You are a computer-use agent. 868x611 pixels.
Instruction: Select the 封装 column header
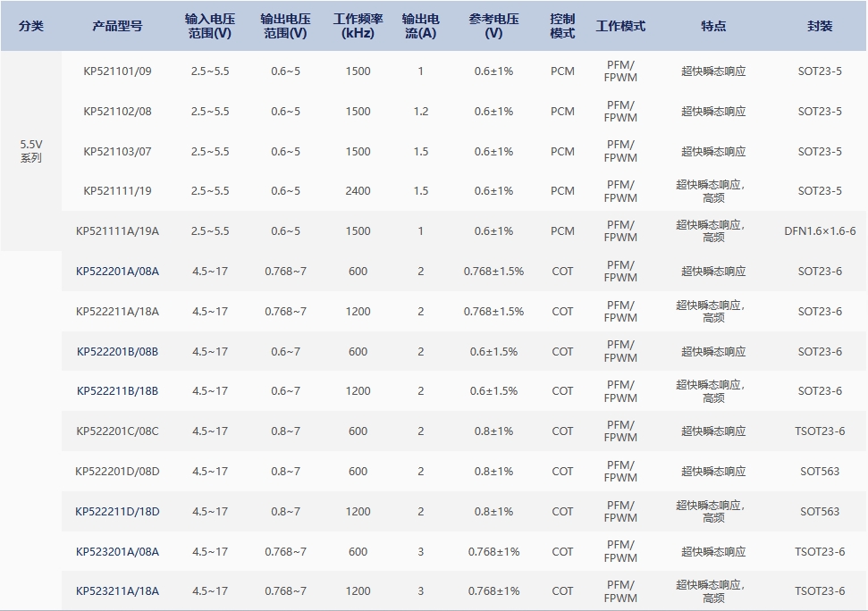tap(819, 26)
